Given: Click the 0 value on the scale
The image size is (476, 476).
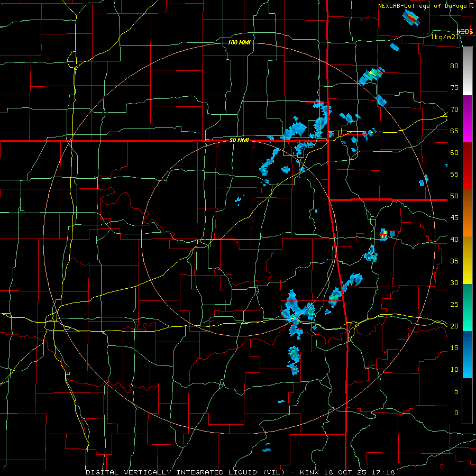Looking at the screenshot, I should tap(456, 413).
